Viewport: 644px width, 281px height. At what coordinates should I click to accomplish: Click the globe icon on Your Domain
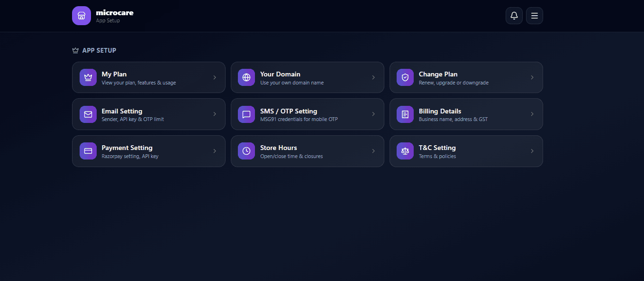click(x=246, y=77)
